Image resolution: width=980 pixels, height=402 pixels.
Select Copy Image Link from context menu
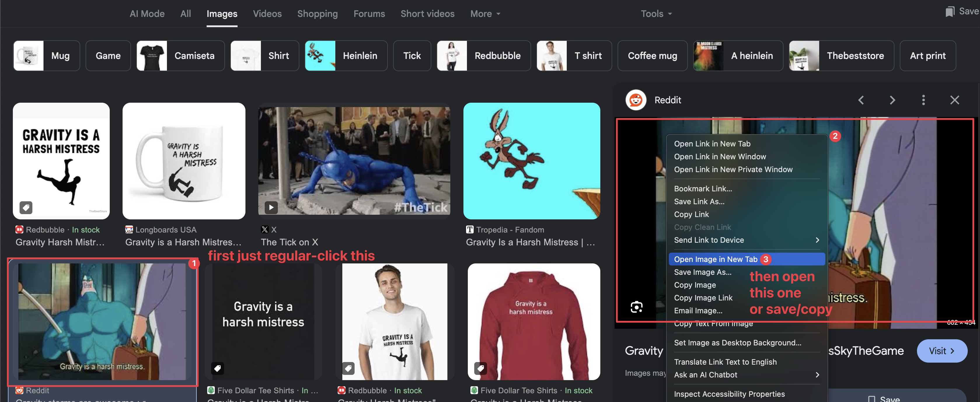click(703, 298)
